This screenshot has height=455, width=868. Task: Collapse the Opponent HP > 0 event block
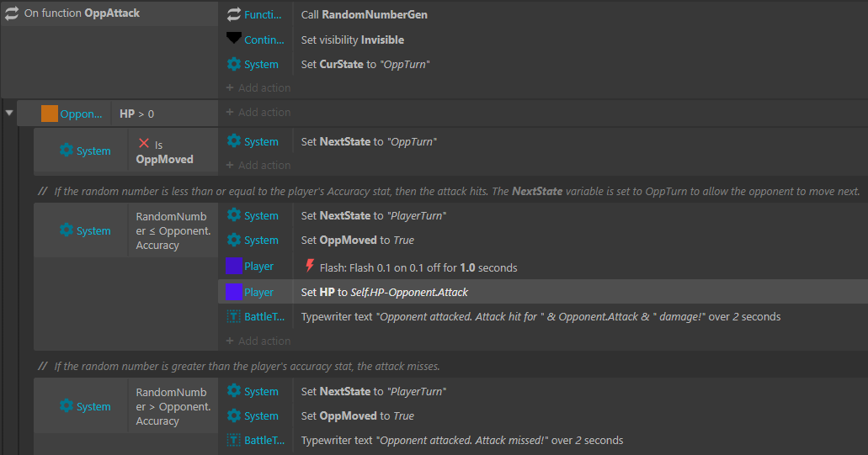(9, 113)
